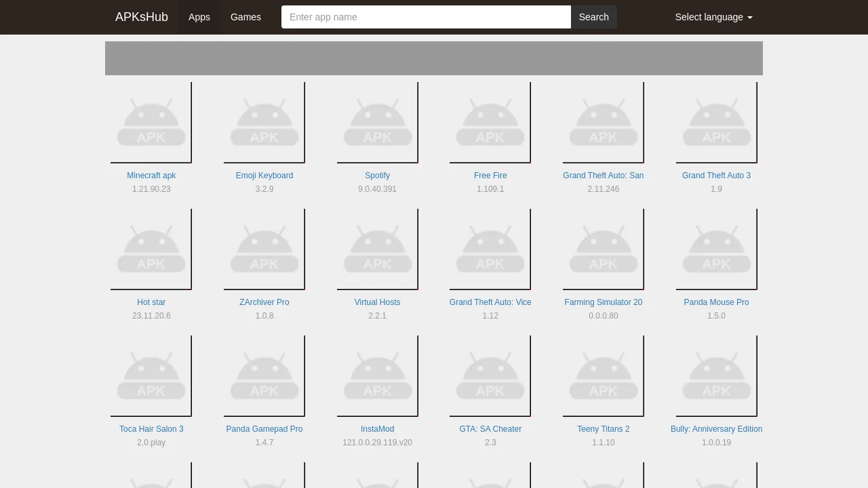Click Grand Theft Auto 3 title link
Viewport: 868px width, 488px height.
tap(717, 176)
